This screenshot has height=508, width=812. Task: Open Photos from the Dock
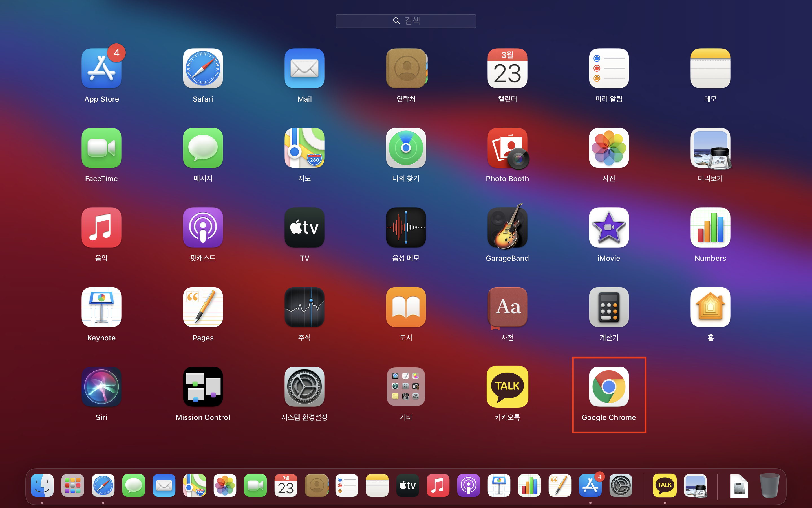(225, 485)
